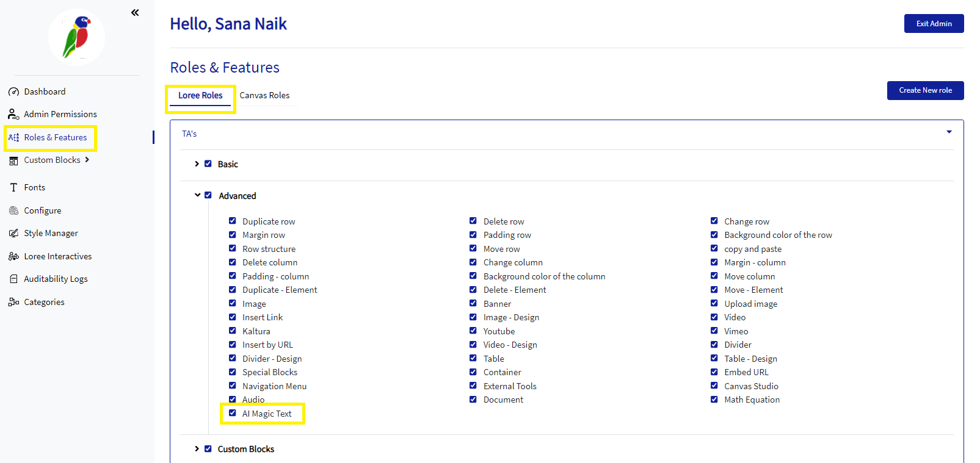Click the Style Manager pencil icon

pyautogui.click(x=13, y=233)
